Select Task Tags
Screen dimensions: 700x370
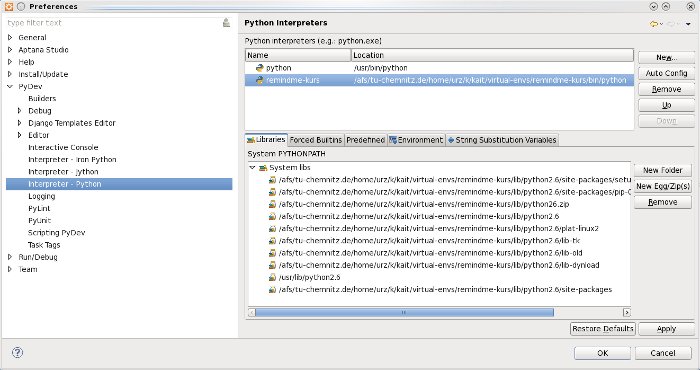(44, 245)
